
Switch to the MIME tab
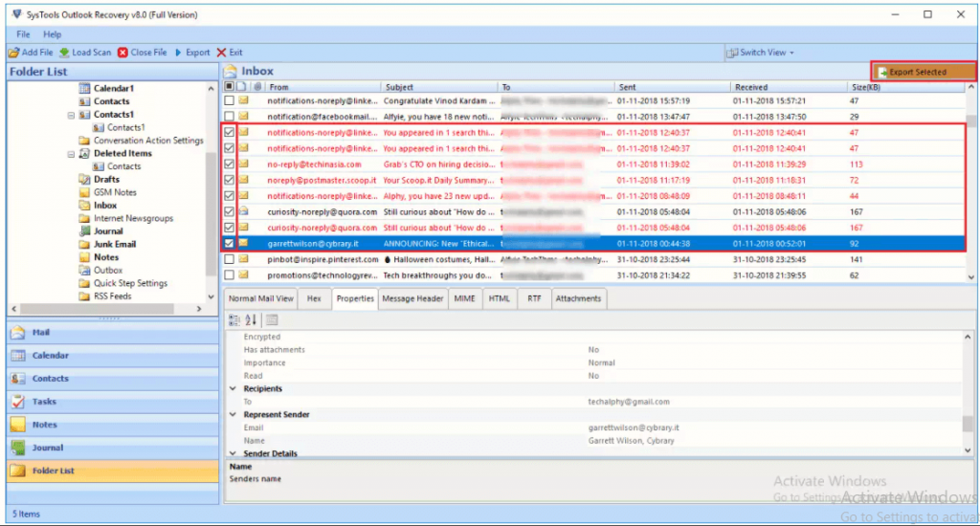[464, 298]
